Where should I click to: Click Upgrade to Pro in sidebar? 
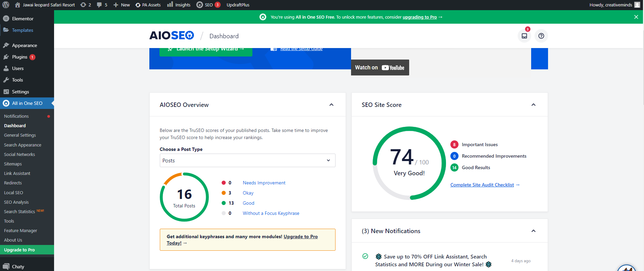click(x=27, y=250)
